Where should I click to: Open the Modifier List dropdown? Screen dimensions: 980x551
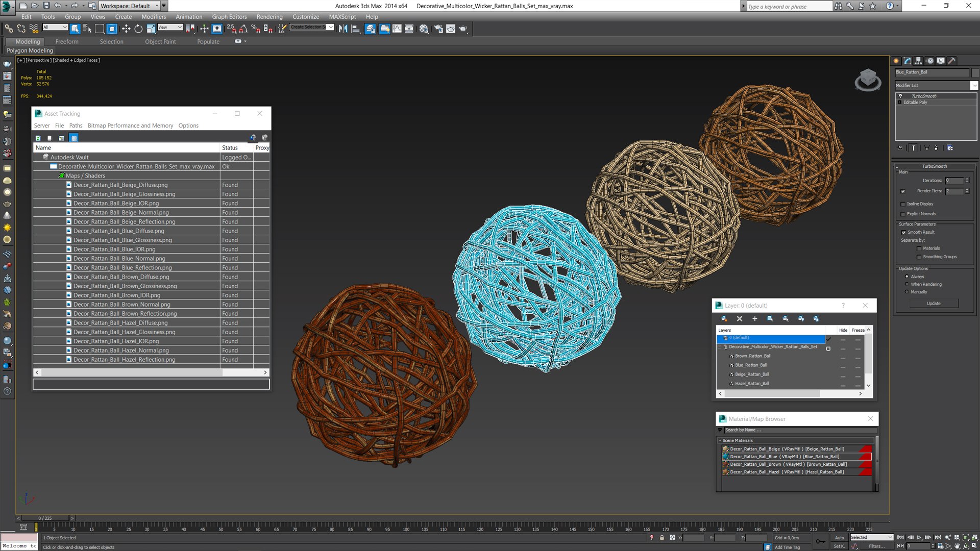point(936,85)
